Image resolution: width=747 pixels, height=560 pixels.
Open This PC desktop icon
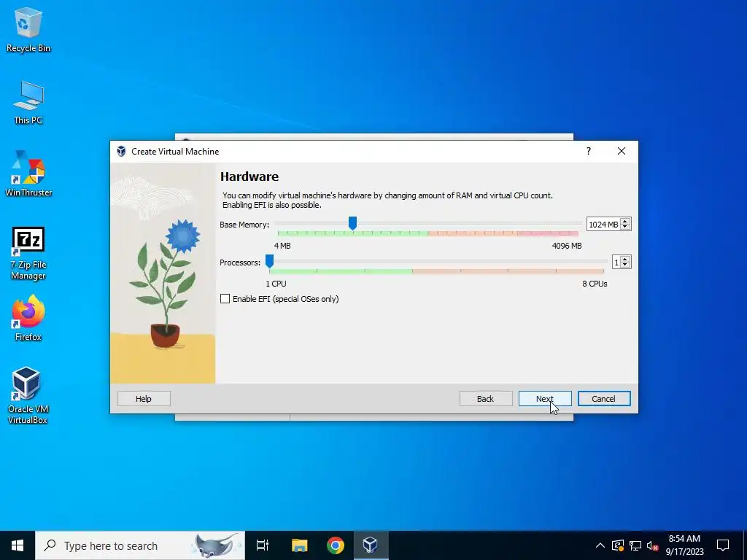[28, 103]
